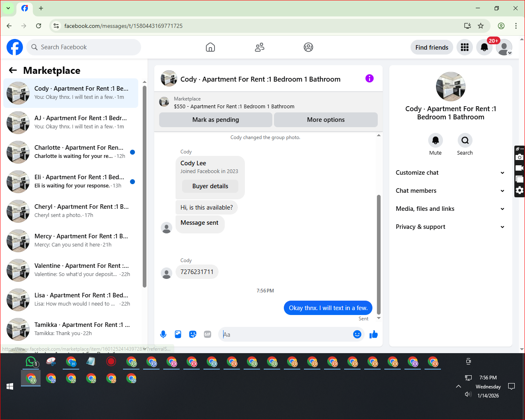The width and height of the screenshot is (525, 420).
Task: Expand the Privacy & support section
Action: point(450,227)
